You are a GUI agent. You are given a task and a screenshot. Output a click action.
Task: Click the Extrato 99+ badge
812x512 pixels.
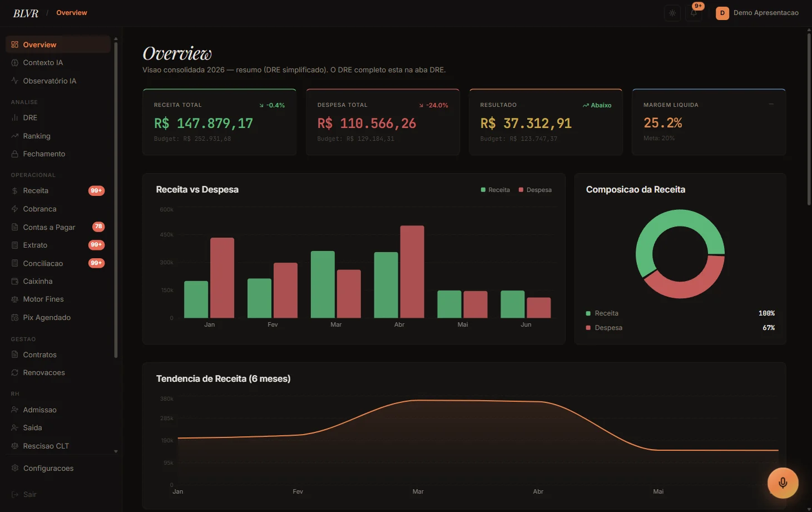click(96, 245)
